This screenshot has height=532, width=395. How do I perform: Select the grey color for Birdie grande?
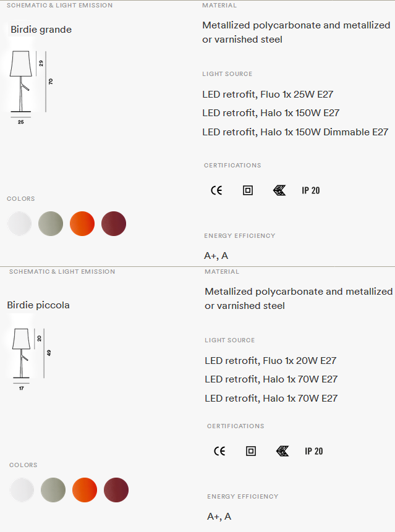pyautogui.click(x=51, y=224)
